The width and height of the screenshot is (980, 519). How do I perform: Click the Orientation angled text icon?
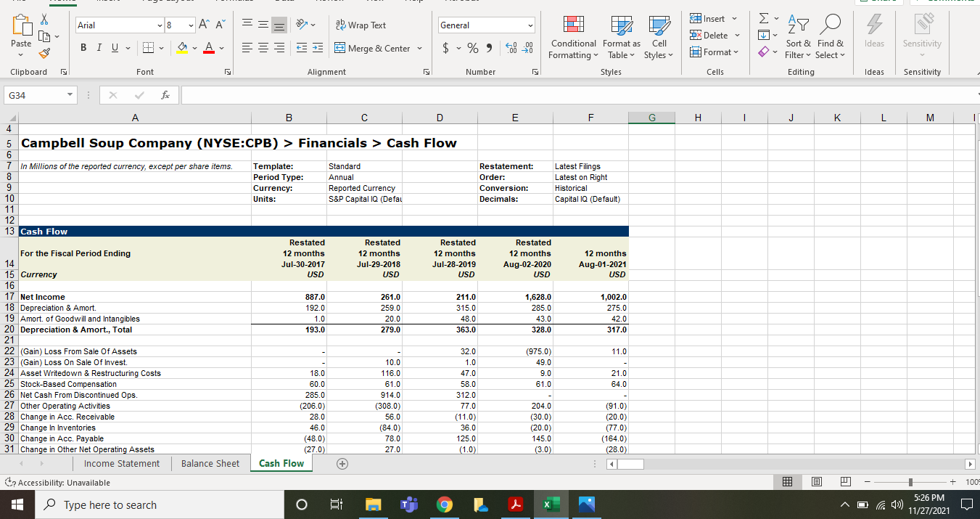point(302,25)
